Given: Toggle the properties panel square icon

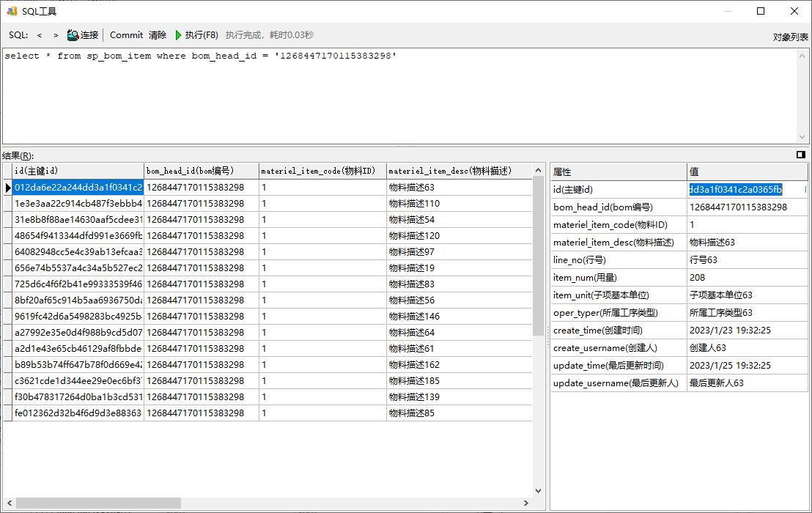Looking at the screenshot, I should tap(800, 155).
